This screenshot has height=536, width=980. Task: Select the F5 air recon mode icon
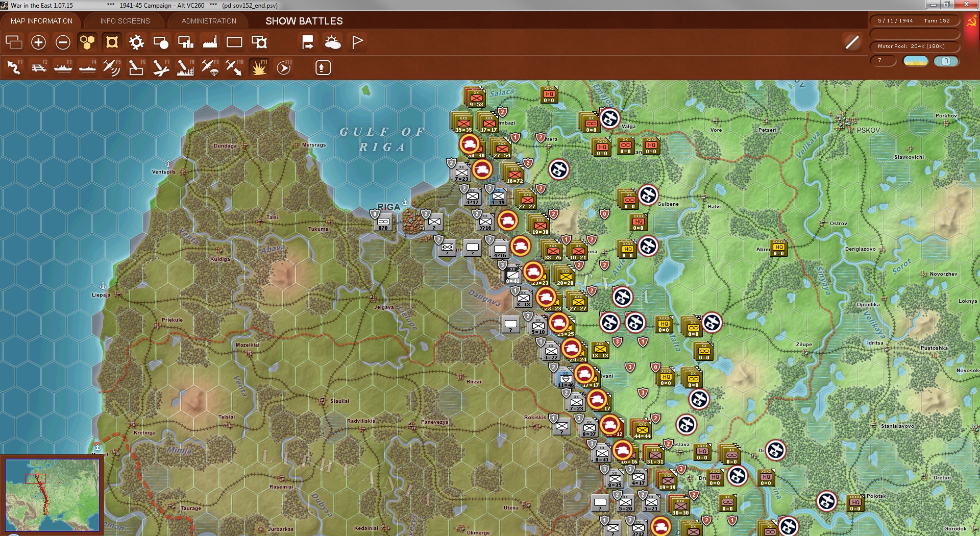(112, 67)
